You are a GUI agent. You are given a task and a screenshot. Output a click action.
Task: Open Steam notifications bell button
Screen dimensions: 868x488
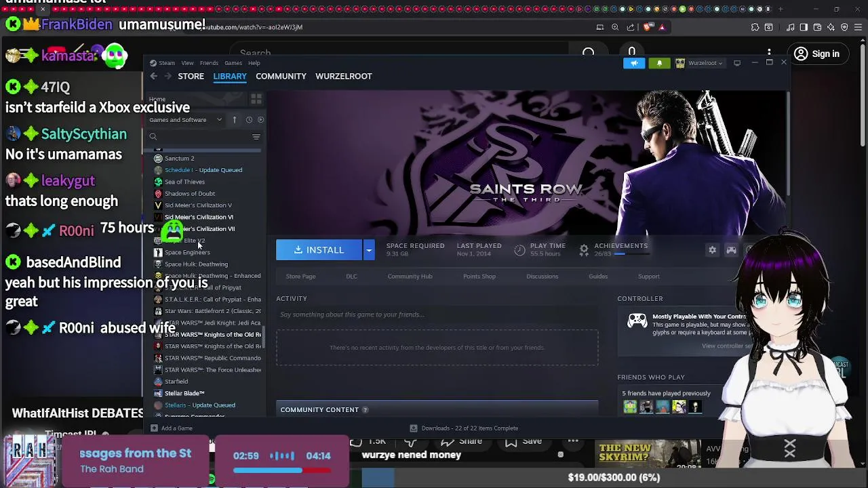[x=659, y=63]
